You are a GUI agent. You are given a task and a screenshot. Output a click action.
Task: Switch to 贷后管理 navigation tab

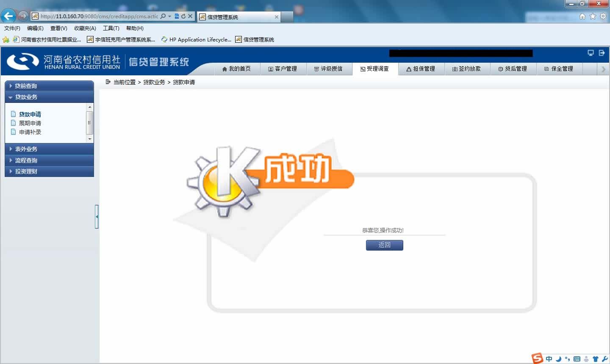(513, 69)
